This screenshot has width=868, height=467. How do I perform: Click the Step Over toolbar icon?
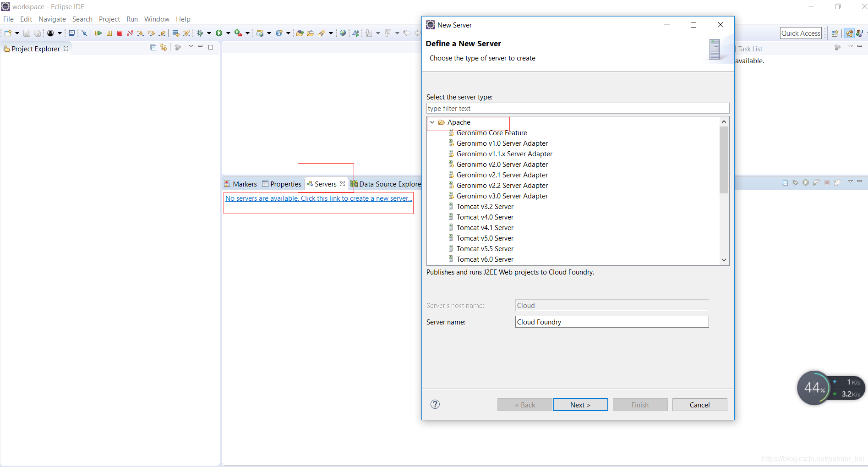coord(151,33)
